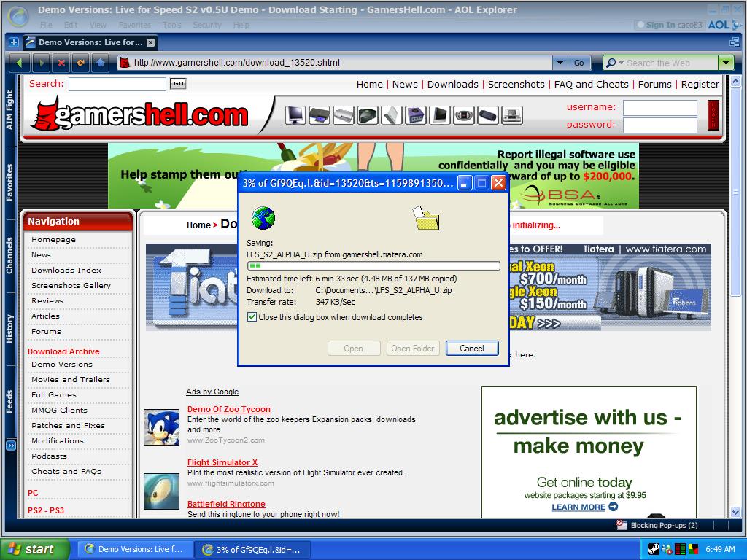Image resolution: width=747 pixels, height=560 pixels.
Task: Click the Go button beside address bar
Action: click(578, 63)
